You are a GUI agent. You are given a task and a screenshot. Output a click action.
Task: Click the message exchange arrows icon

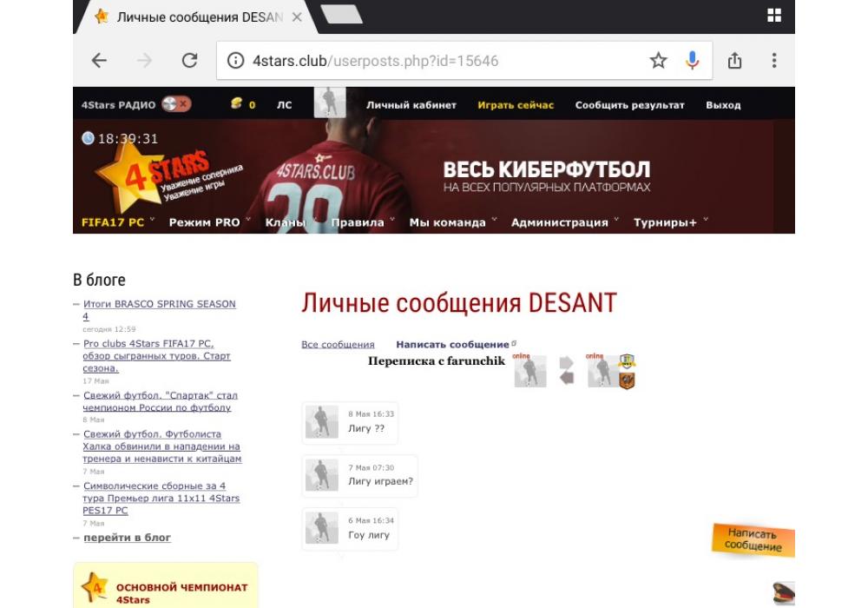pos(567,371)
